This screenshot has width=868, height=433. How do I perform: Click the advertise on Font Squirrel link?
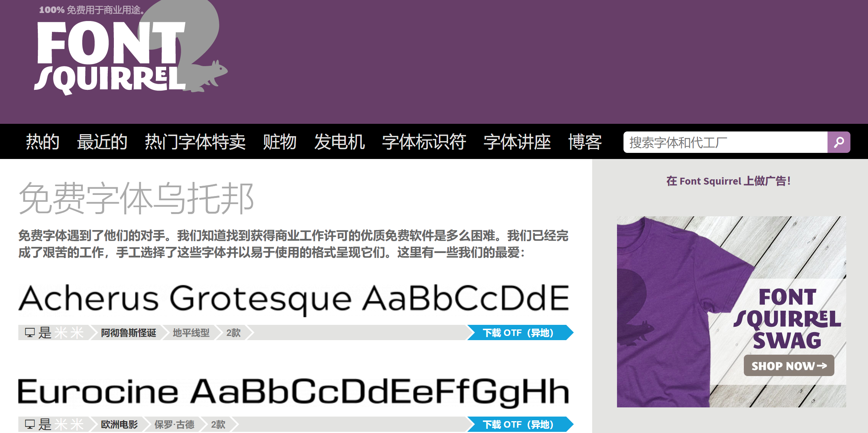pyautogui.click(x=728, y=181)
